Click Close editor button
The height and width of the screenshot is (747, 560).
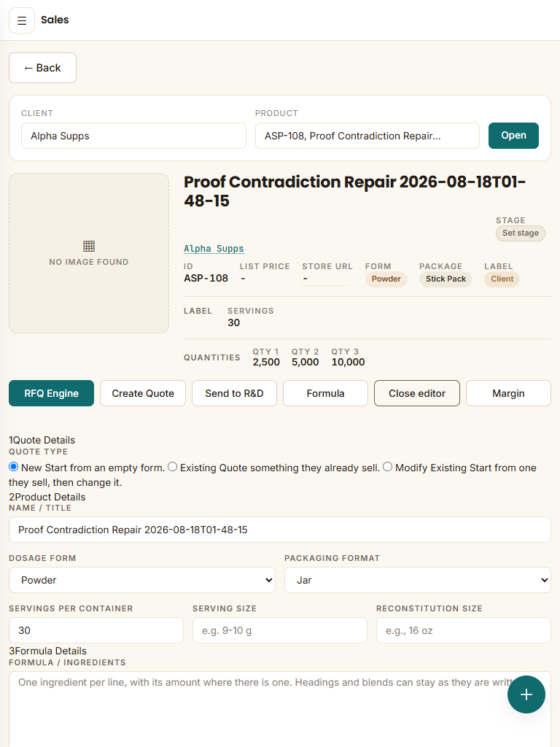[417, 393]
